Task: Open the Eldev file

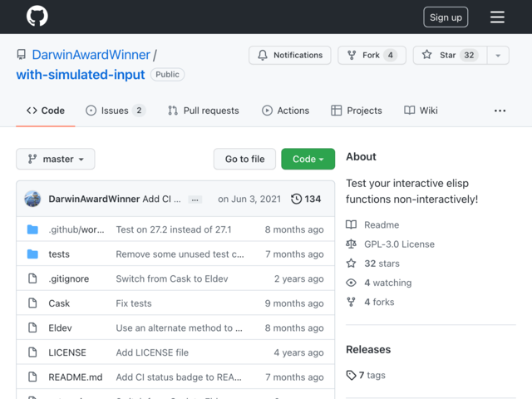Action: [x=60, y=328]
